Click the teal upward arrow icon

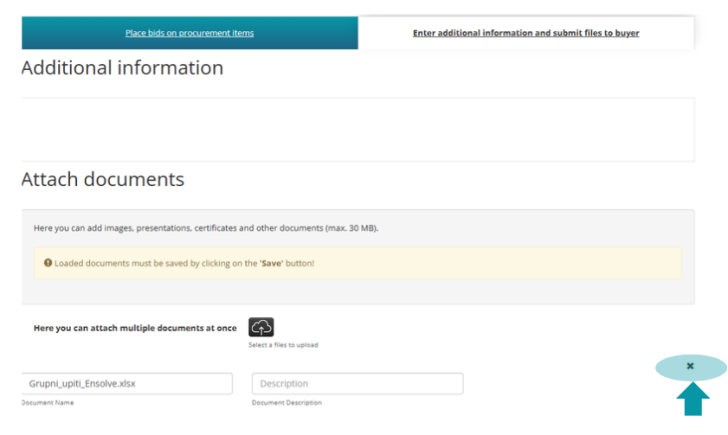click(x=692, y=399)
